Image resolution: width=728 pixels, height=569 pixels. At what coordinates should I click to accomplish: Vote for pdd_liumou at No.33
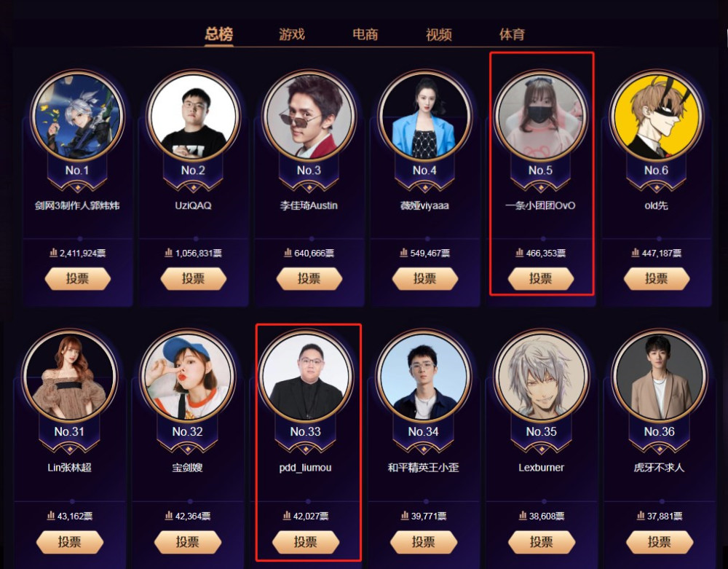(x=306, y=542)
